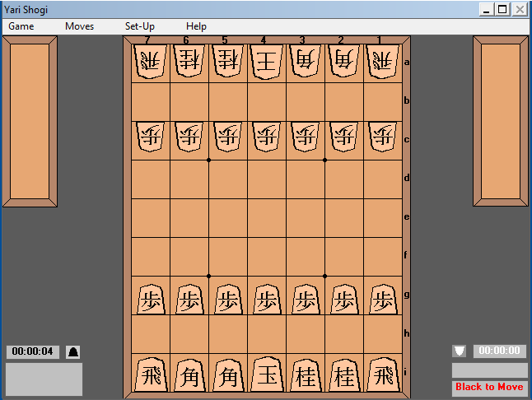Select Black's rook at square 7i
532x400 pixels.
(x=150, y=375)
